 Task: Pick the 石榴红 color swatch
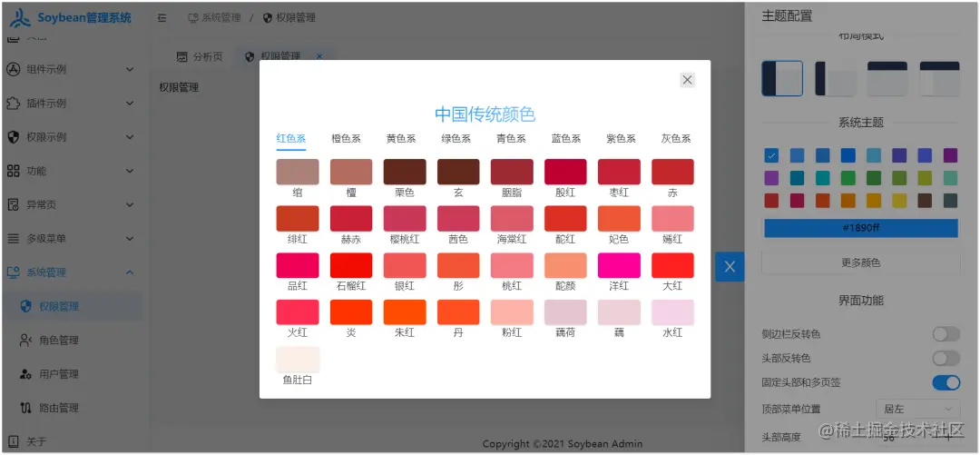(351, 265)
